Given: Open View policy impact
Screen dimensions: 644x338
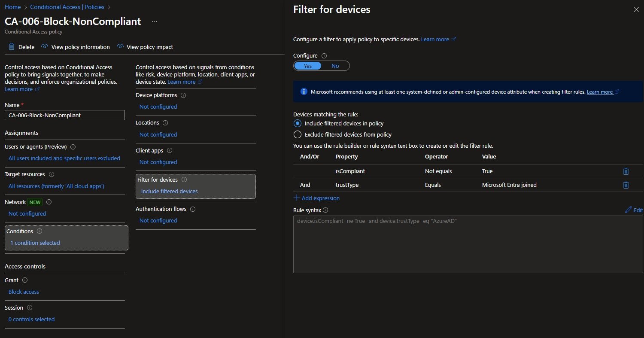Looking at the screenshot, I should pyautogui.click(x=149, y=47).
